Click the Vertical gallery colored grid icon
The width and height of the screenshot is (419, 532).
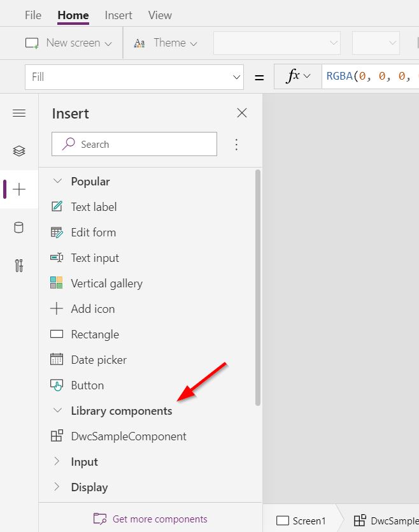(x=56, y=283)
